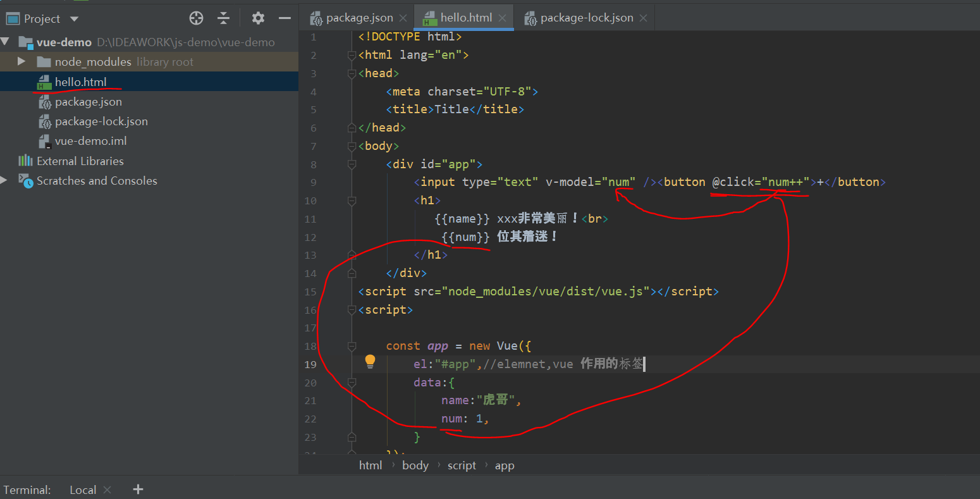Fold the new Vue block on line 18
This screenshot has width=980, height=499.
point(352,346)
